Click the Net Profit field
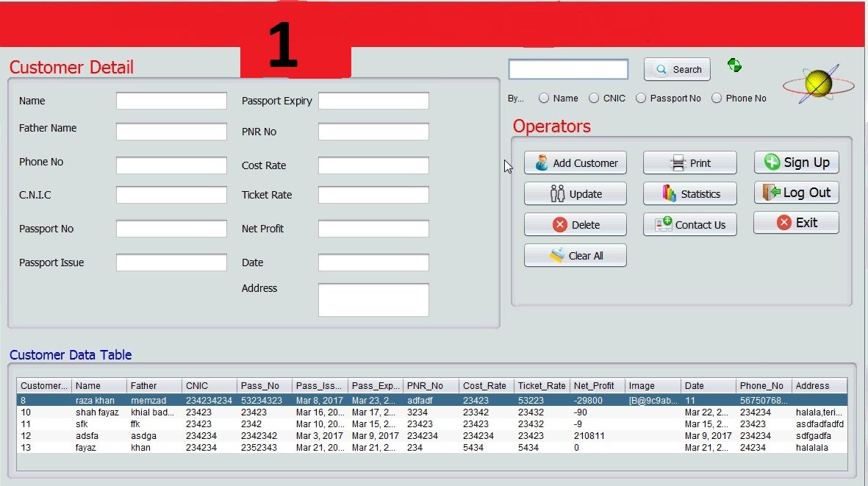 (373, 229)
